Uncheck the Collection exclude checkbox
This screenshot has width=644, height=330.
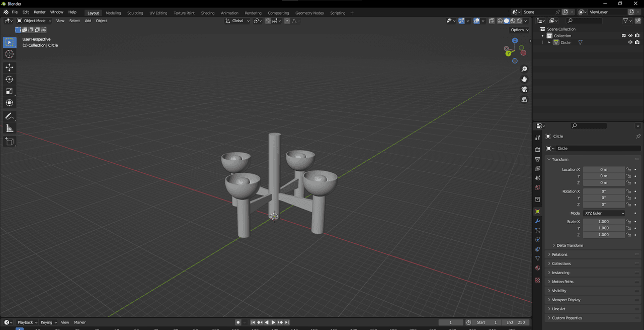tap(624, 36)
